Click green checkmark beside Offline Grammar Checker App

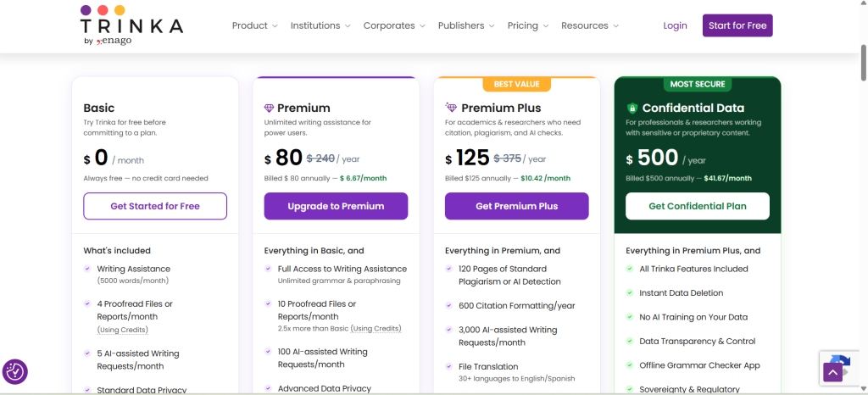click(x=630, y=365)
